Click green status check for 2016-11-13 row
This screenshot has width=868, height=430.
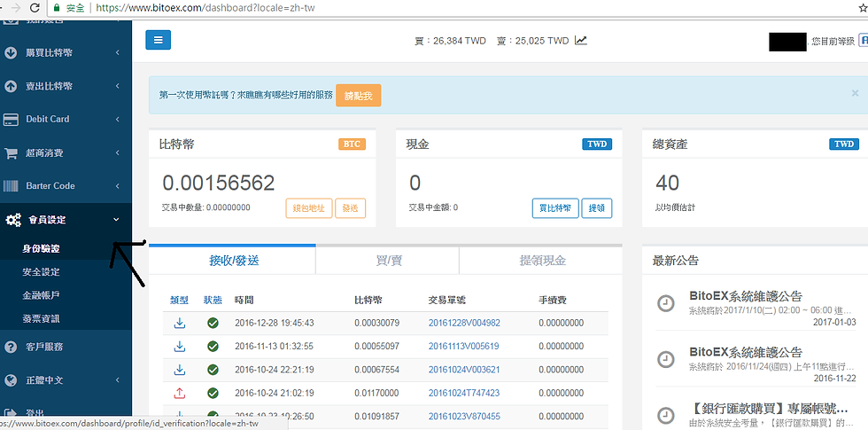click(x=213, y=347)
